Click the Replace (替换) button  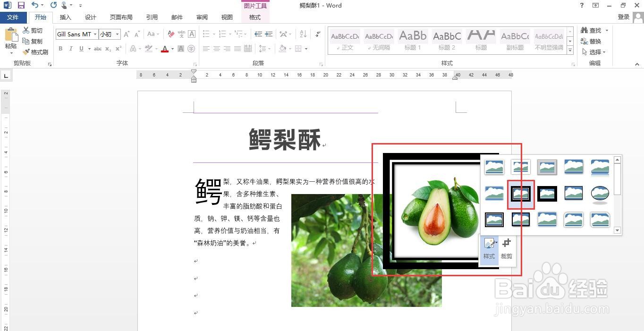click(591, 41)
